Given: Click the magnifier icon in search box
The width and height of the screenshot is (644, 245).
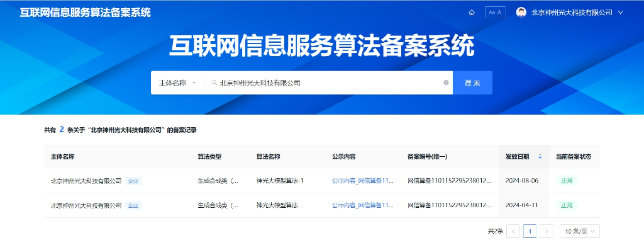Looking at the screenshot, I should coord(214,83).
